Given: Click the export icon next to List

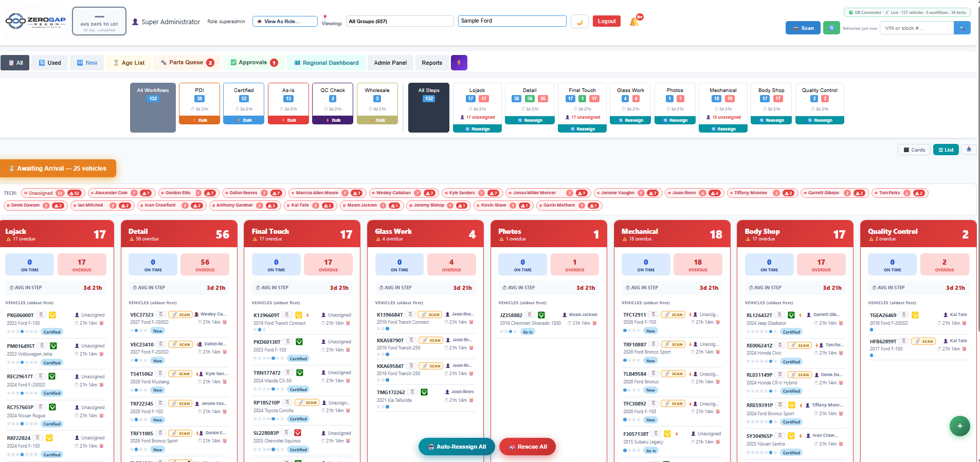Looking at the screenshot, I should coord(969,150).
